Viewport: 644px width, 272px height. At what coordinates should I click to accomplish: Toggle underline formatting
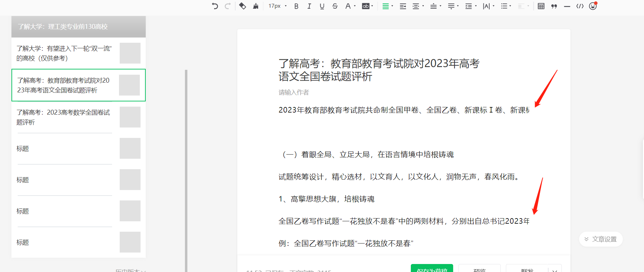point(322,6)
